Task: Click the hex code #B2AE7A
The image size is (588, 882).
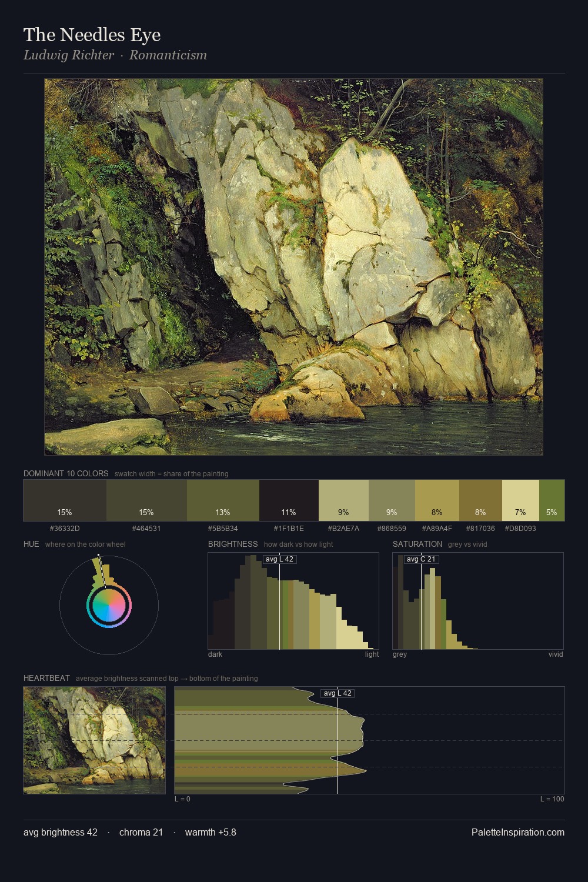Action: point(343,529)
